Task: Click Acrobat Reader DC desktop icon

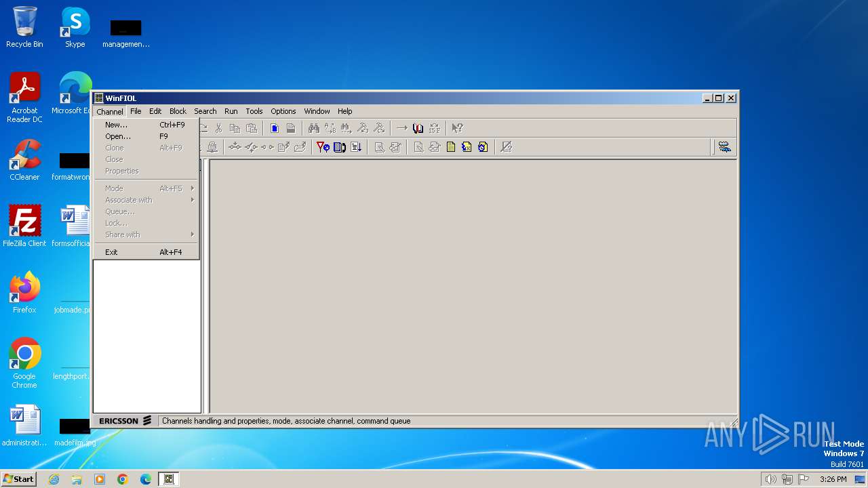Action: point(24,98)
